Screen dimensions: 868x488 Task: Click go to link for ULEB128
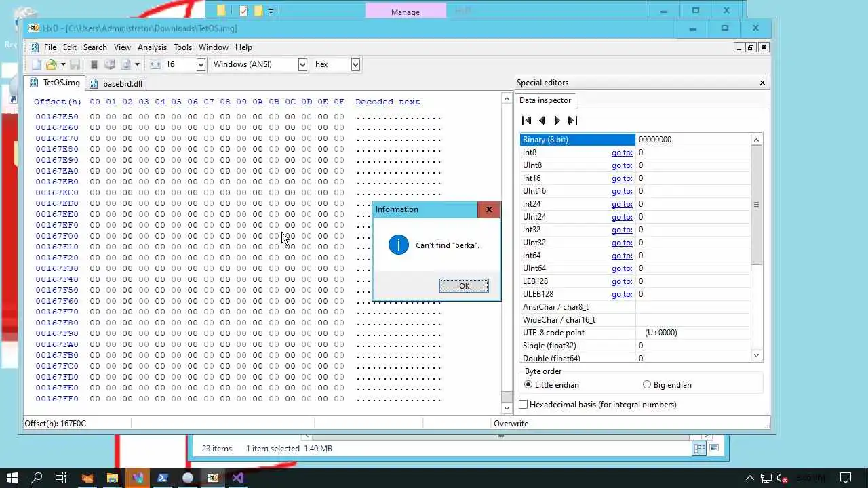(x=622, y=294)
